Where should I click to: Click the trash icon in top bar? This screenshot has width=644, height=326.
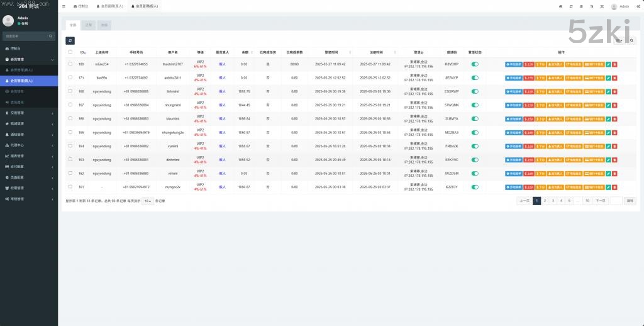coord(581,6)
